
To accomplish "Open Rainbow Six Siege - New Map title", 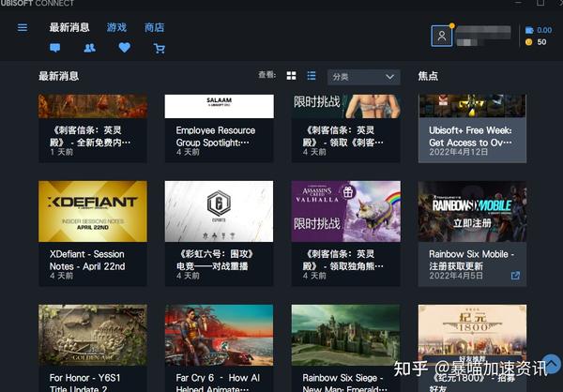I will tap(344, 383).
